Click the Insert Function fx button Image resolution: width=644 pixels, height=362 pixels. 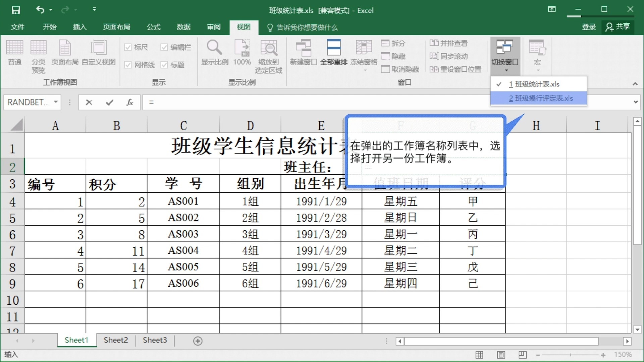click(x=129, y=102)
